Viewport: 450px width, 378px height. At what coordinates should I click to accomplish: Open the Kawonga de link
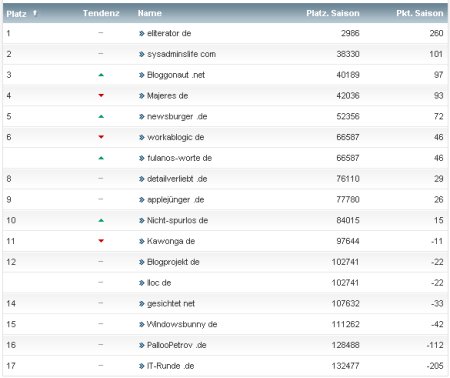tap(171, 241)
